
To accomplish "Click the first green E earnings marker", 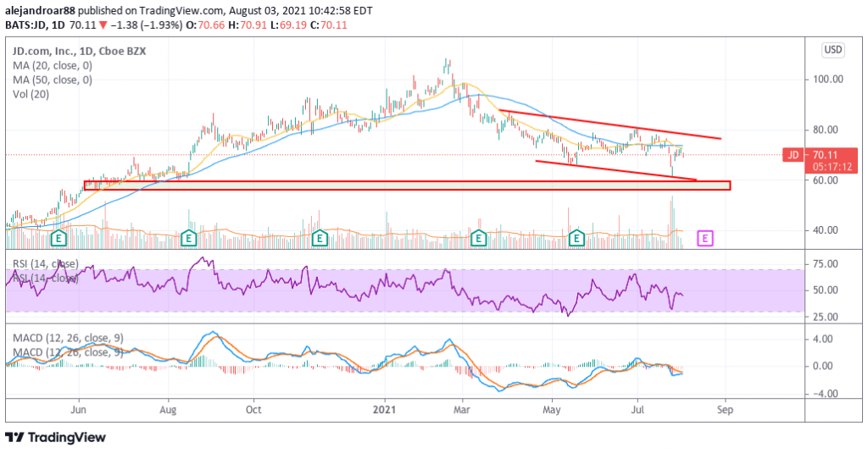I will pyautogui.click(x=58, y=239).
